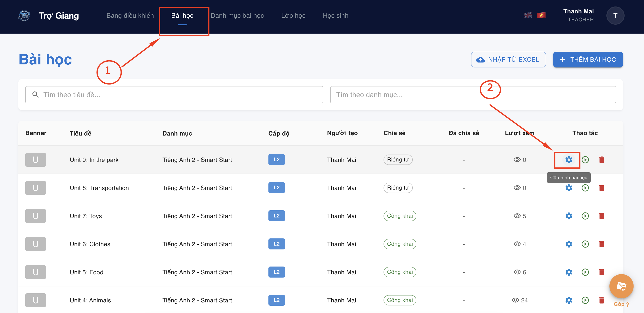This screenshot has width=644, height=313.
Task: Switch to Lớp học tab
Action: [293, 16]
